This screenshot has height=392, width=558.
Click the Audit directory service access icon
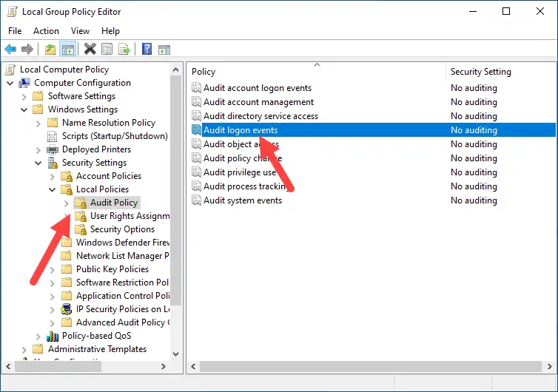pyautogui.click(x=196, y=115)
